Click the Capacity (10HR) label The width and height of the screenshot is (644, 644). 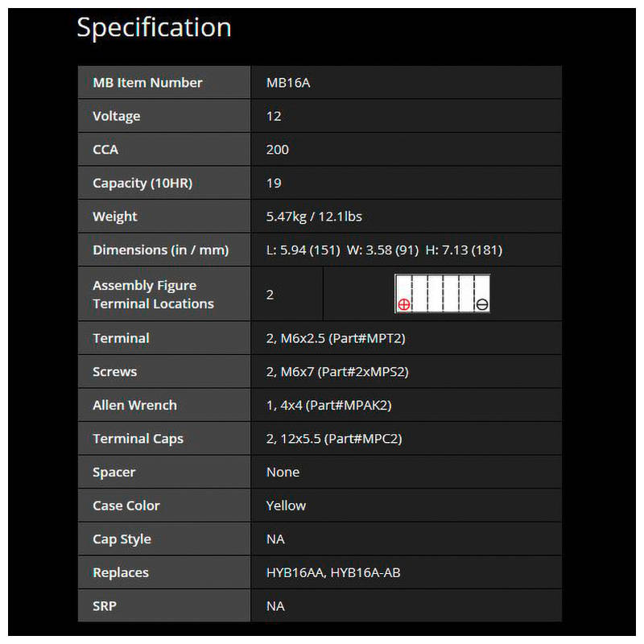[142, 183]
